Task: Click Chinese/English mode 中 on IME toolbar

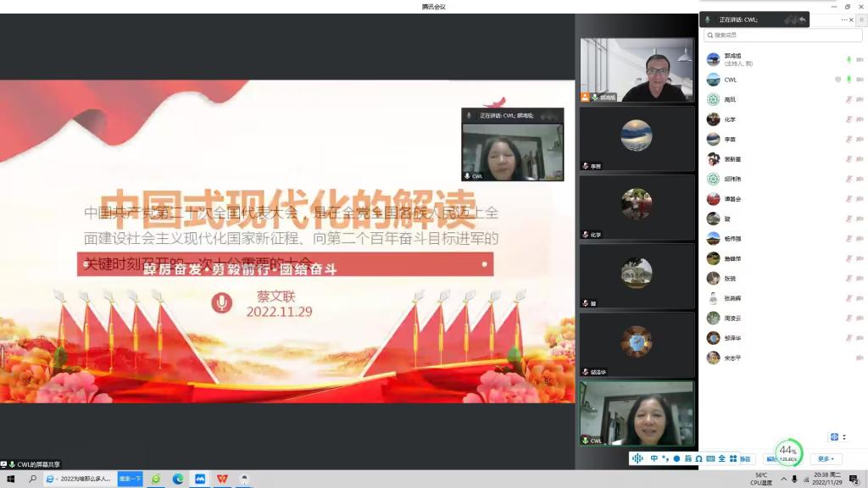Action: point(654,458)
